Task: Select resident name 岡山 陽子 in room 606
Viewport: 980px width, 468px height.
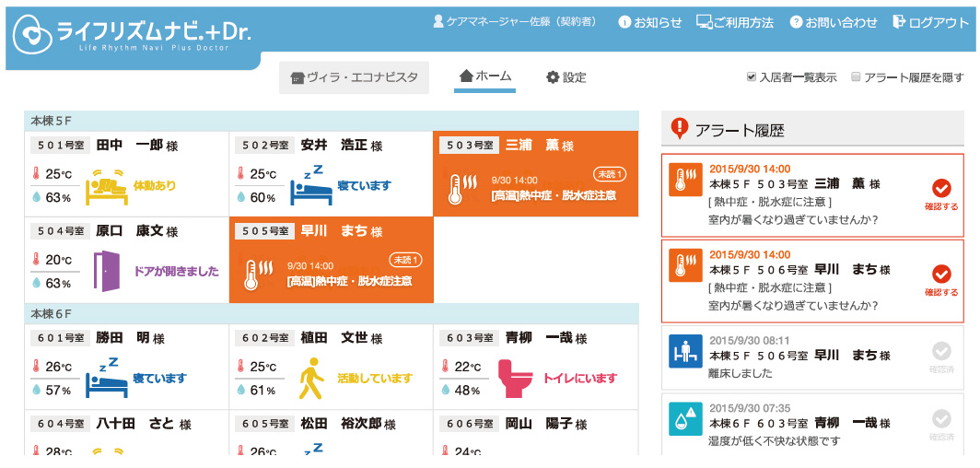Action: (x=538, y=424)
